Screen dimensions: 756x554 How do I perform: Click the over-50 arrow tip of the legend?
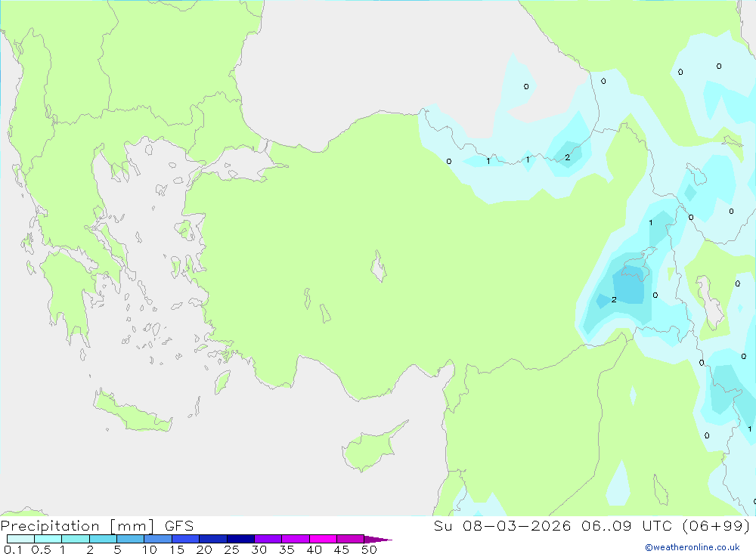tap(378, 539)
